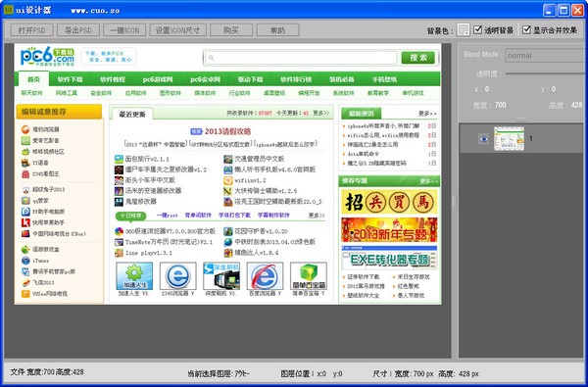Screen dimensions: 588x387
Task: Click the 2345浏览器 icon tile in the canvas
Action: click(178, 276)
